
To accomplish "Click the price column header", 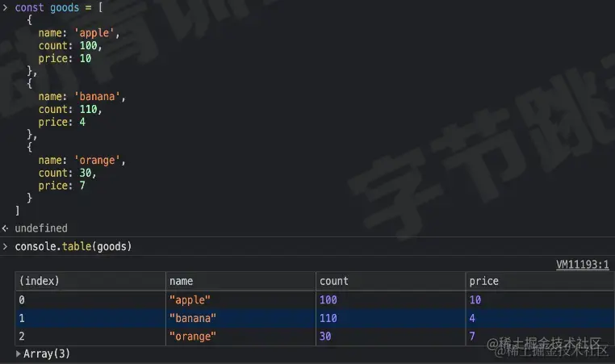I will tap(483, 282).
